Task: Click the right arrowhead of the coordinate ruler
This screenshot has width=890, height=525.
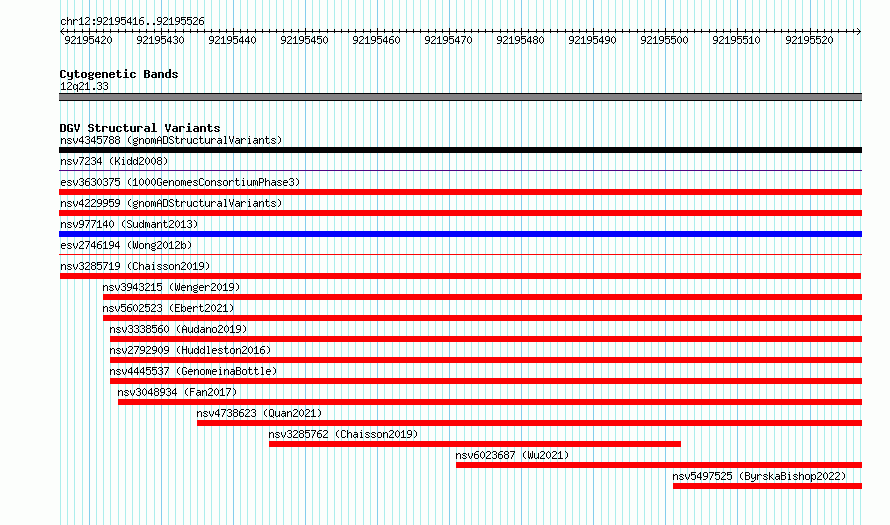Action: [x=859, y=31]
